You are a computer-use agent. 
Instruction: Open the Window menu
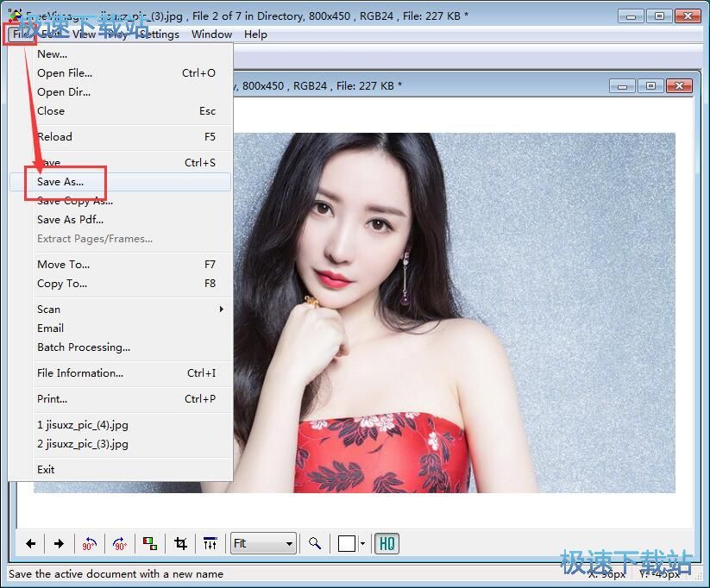pyautogui.click(x=211, y=34)
